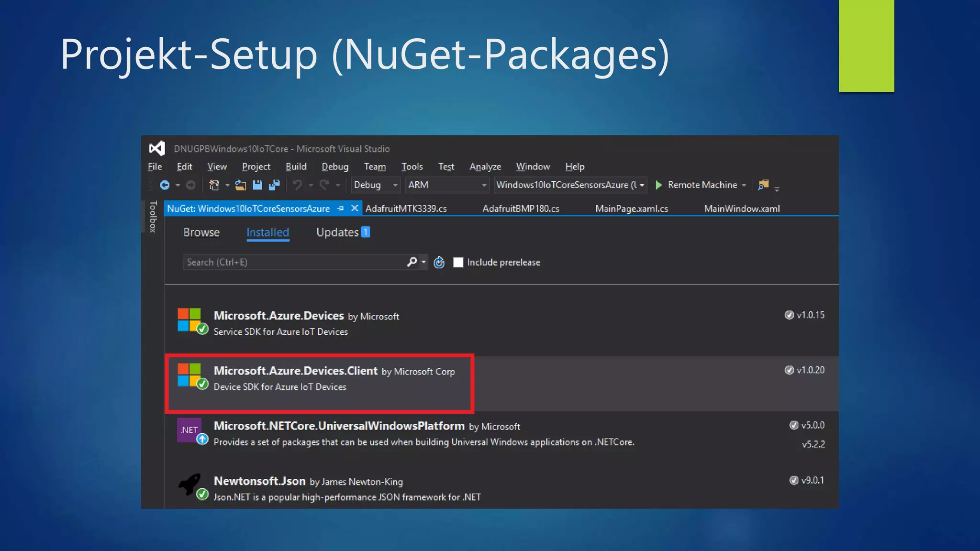Switch to the Browse tab
980x551 pixels.
click(x=201, y=232)
